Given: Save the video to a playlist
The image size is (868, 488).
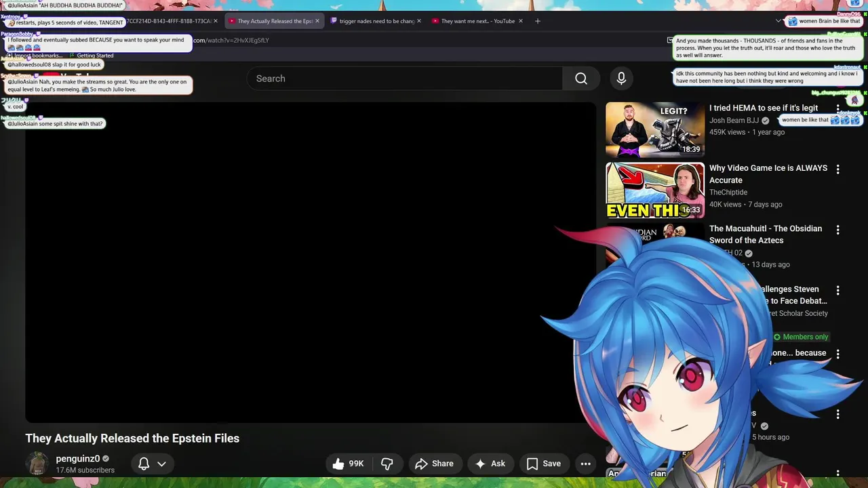Looking at the screenshot, I should coord(544,464).
